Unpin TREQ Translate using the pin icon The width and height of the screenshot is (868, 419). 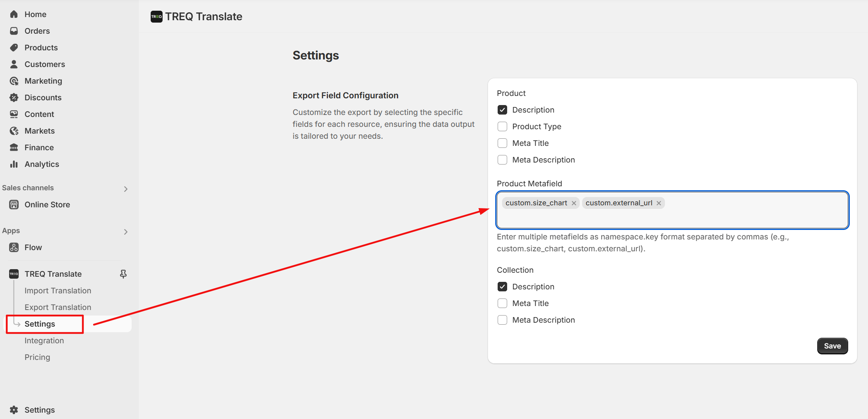[x=123, y=274]
